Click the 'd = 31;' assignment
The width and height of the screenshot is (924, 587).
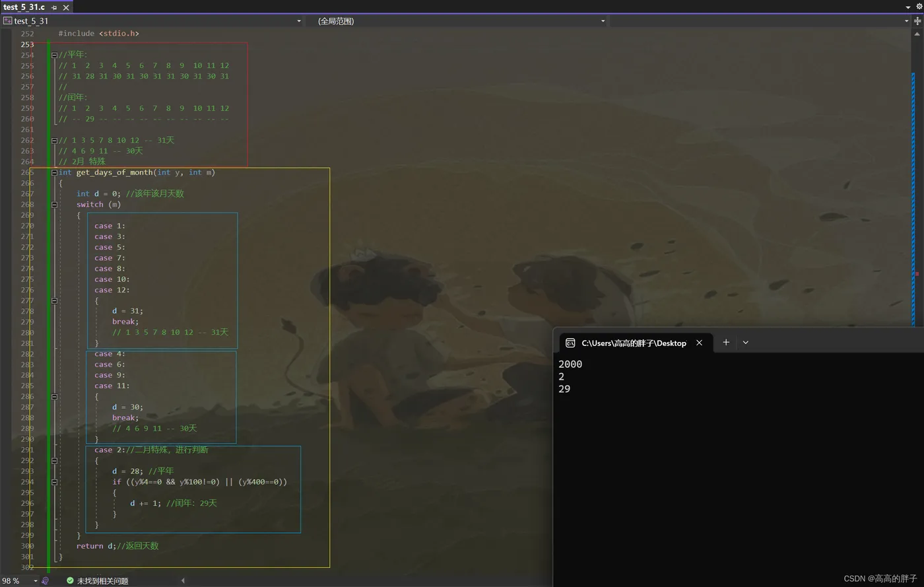tap(127, 311)
